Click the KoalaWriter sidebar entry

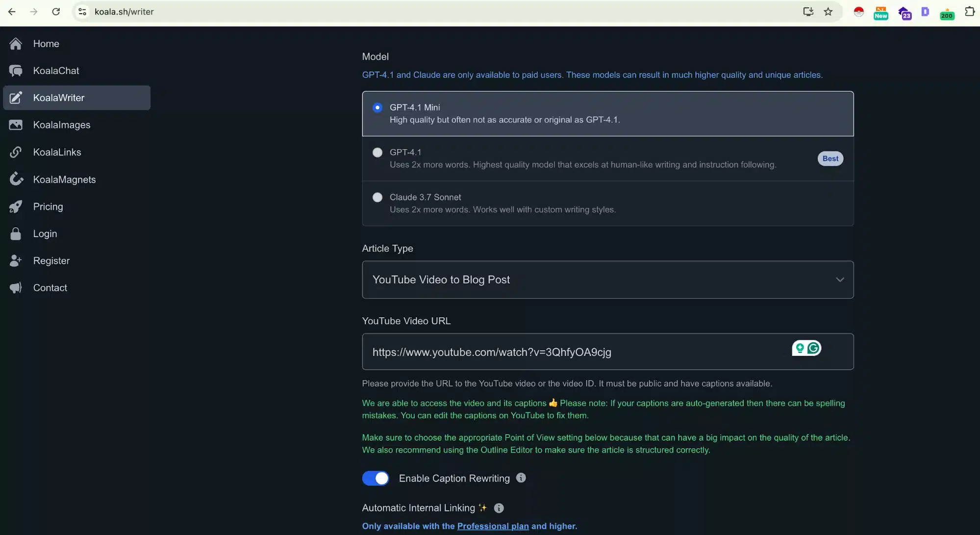click(76, 98)
